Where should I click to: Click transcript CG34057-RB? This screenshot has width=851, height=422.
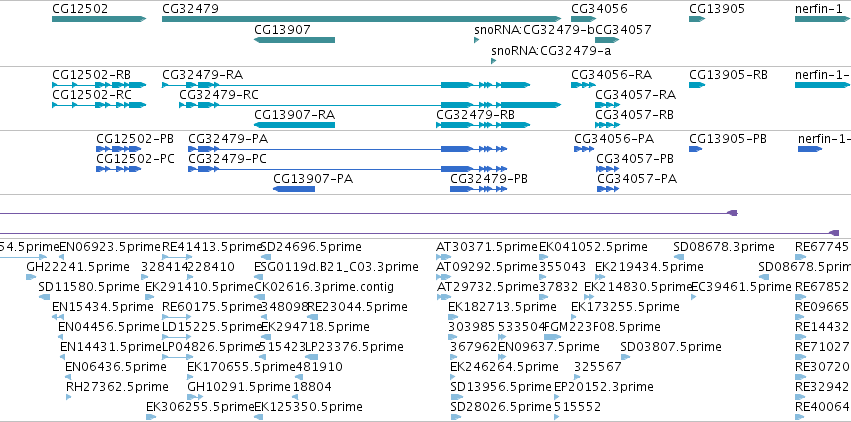tap(634, 114)
